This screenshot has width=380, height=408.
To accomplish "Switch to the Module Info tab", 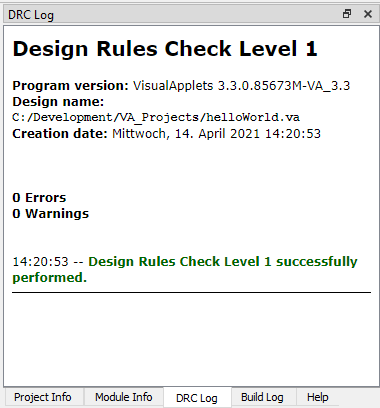I will tap(124, 397).
